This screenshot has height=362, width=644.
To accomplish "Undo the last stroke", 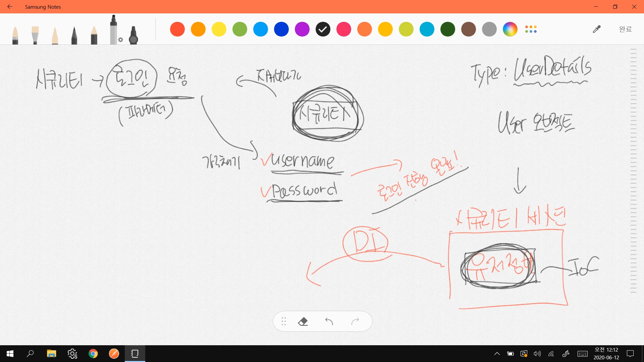I will tap(329, 322).
